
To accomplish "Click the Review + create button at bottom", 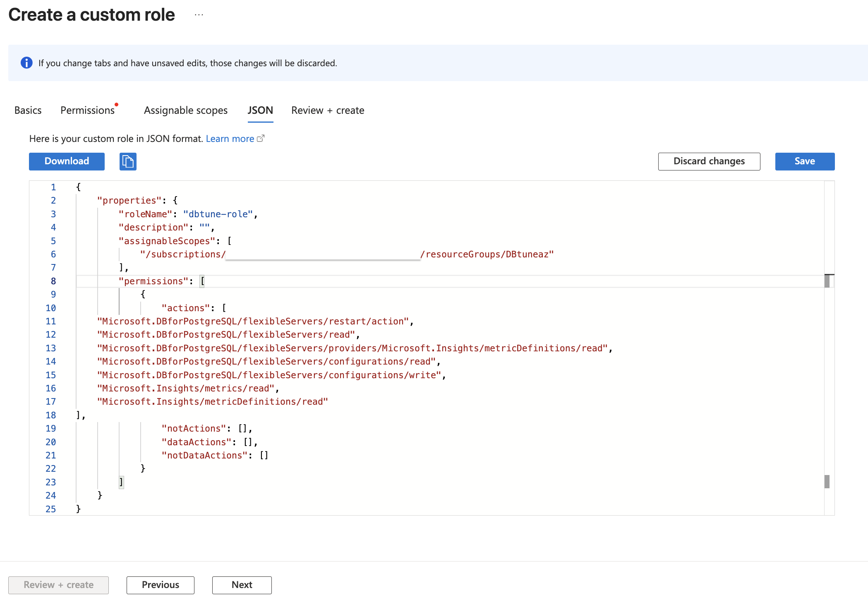I will (58, 585).
